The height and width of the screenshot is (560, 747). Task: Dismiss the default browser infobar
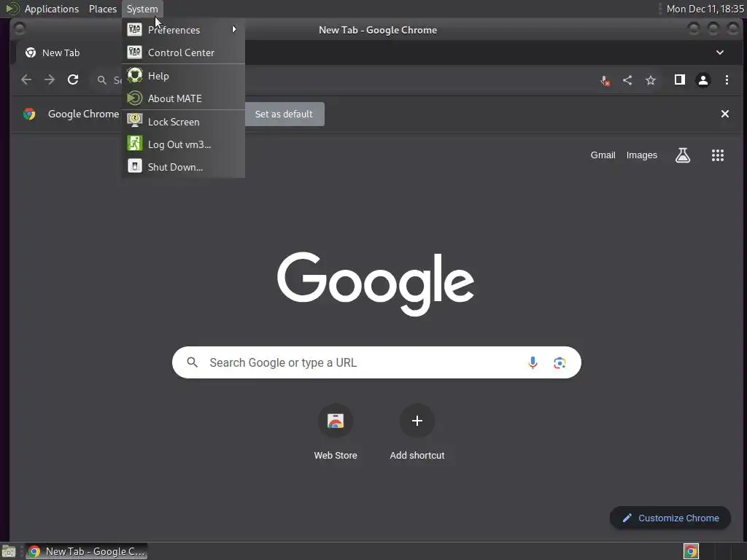[725, 114]
